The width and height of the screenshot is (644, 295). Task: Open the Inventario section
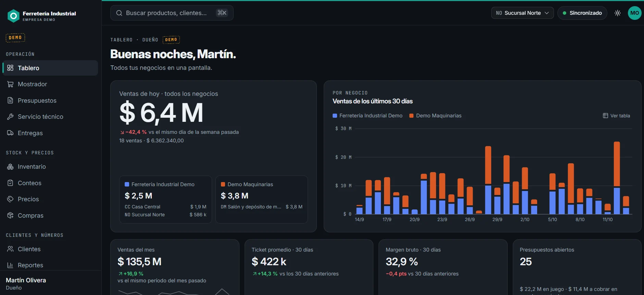50,167
